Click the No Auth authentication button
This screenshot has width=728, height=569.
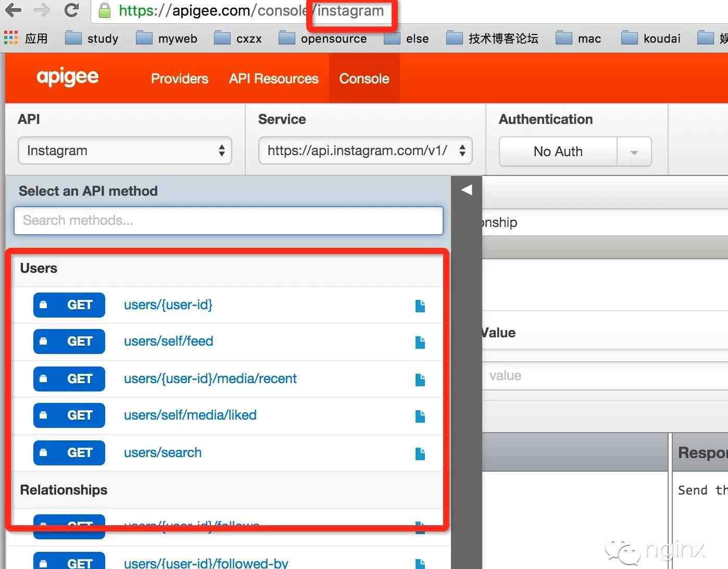pyautogui.click(x=558, y=151)
